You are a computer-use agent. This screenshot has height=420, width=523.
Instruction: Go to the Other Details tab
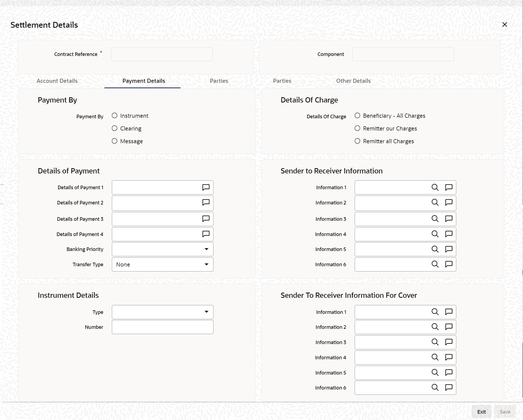(x=353, y=81)
